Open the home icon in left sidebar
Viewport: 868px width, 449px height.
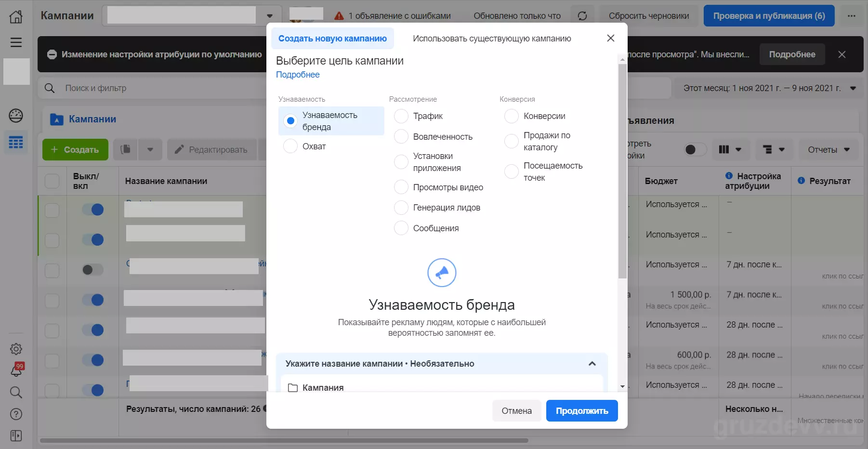point(16,16)
